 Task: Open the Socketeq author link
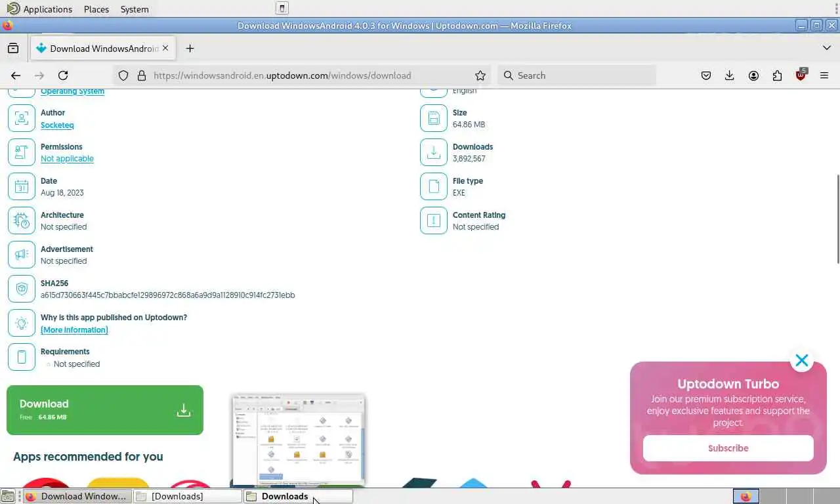tap(57, 125)
